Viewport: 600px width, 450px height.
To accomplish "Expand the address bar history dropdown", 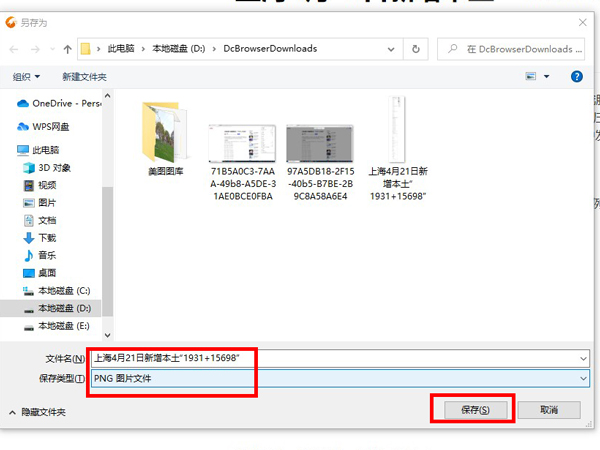I will pos(391,49).
